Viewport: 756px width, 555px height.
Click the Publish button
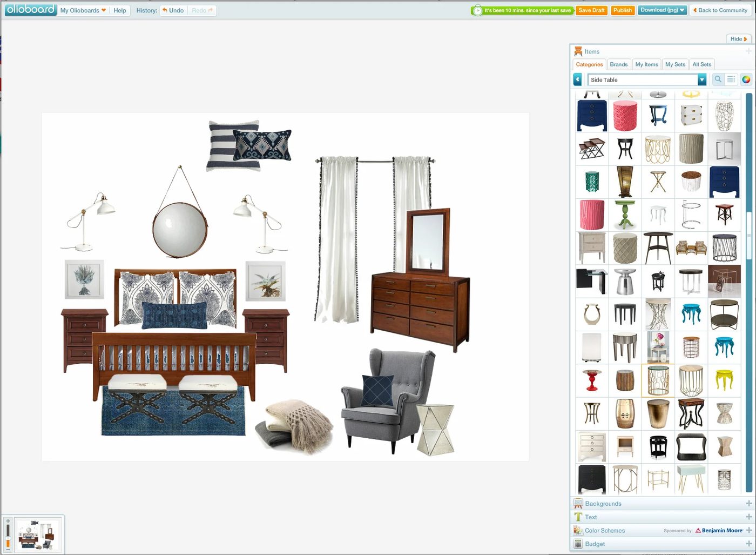[623, 10]
